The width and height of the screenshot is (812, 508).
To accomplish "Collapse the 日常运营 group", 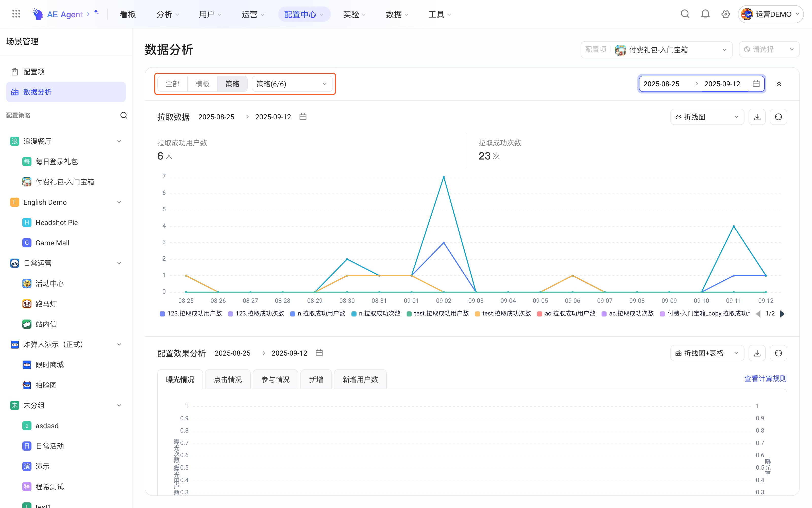I will (119, 263).
